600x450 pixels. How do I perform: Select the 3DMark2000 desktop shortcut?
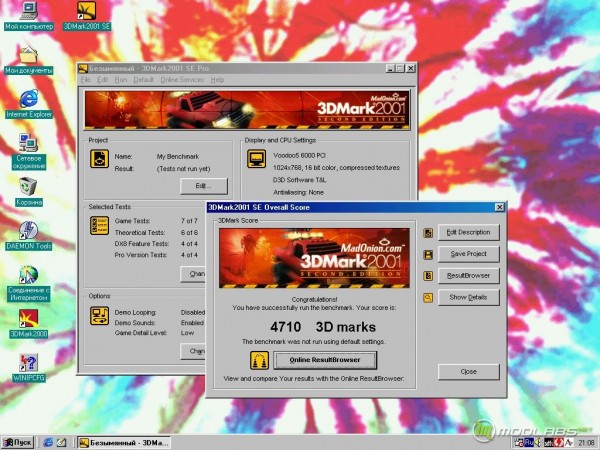tap(29, 324)
